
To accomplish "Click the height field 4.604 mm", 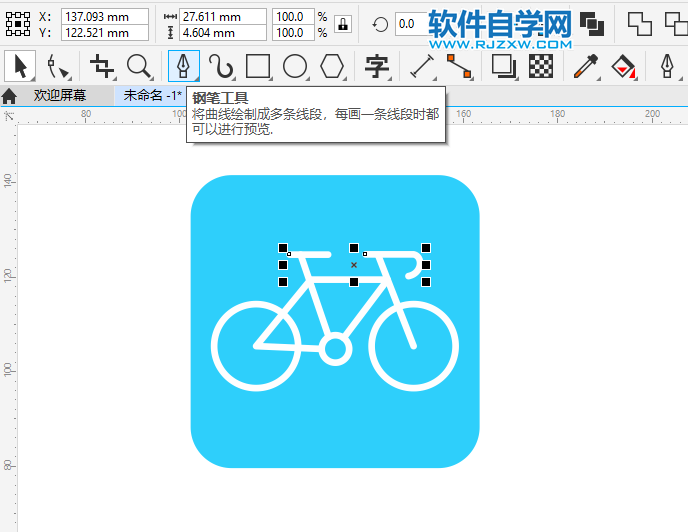I will [222, 33].
